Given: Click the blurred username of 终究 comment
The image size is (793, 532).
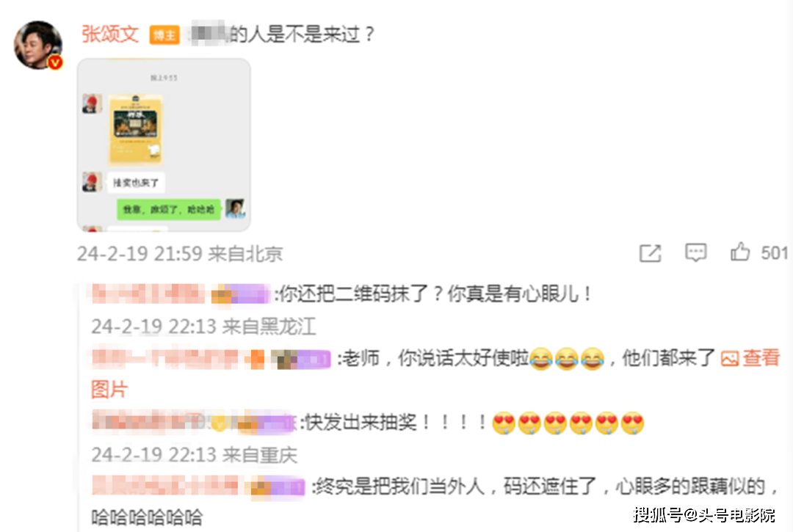Looking at the screenshot, I should pos(165,486).
